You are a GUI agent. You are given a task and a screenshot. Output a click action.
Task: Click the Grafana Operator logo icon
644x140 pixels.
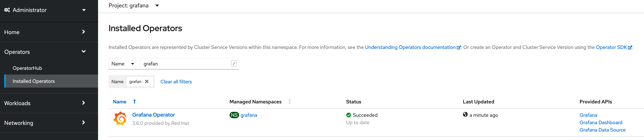120,119
